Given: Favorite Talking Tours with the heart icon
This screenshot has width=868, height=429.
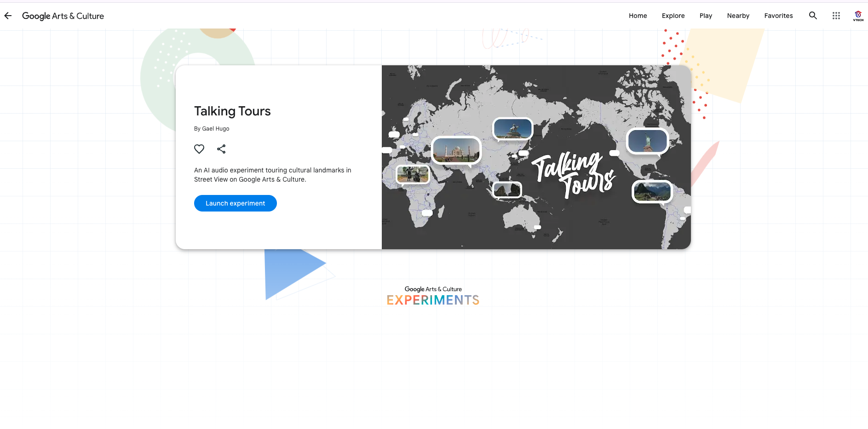Looking at the screenshot, I should coord(199,149).
